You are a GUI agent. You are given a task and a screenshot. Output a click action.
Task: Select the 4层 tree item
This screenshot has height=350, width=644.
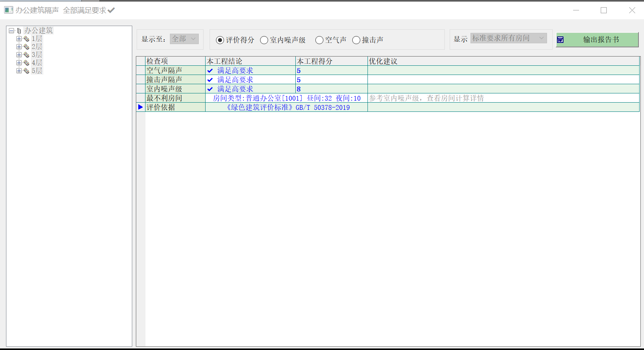pos(37,63)
